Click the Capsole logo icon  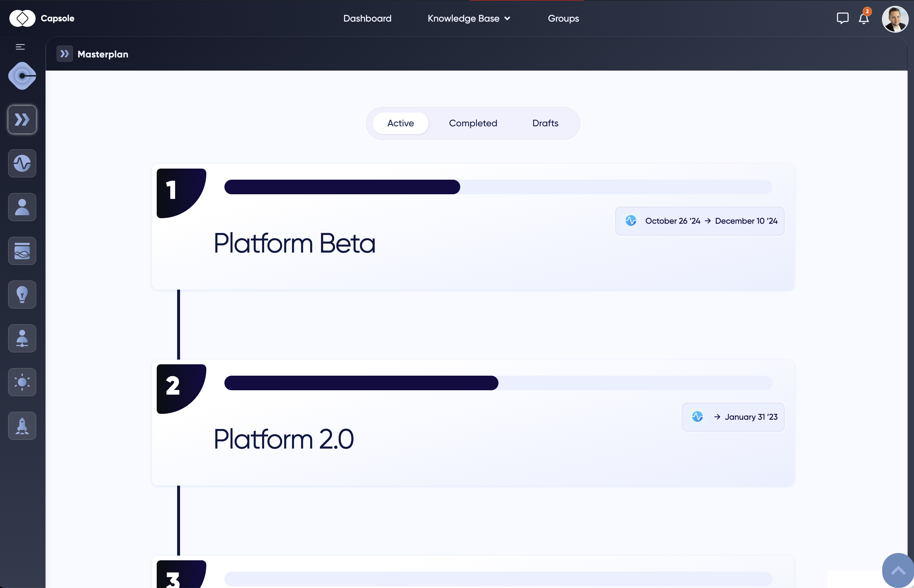coord(22,18)
